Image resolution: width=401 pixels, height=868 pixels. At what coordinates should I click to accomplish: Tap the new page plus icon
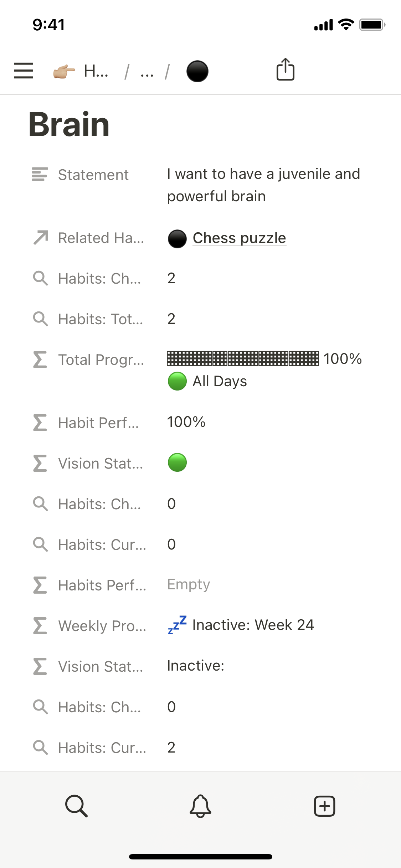pyautogui.click(x=324, y=806)
